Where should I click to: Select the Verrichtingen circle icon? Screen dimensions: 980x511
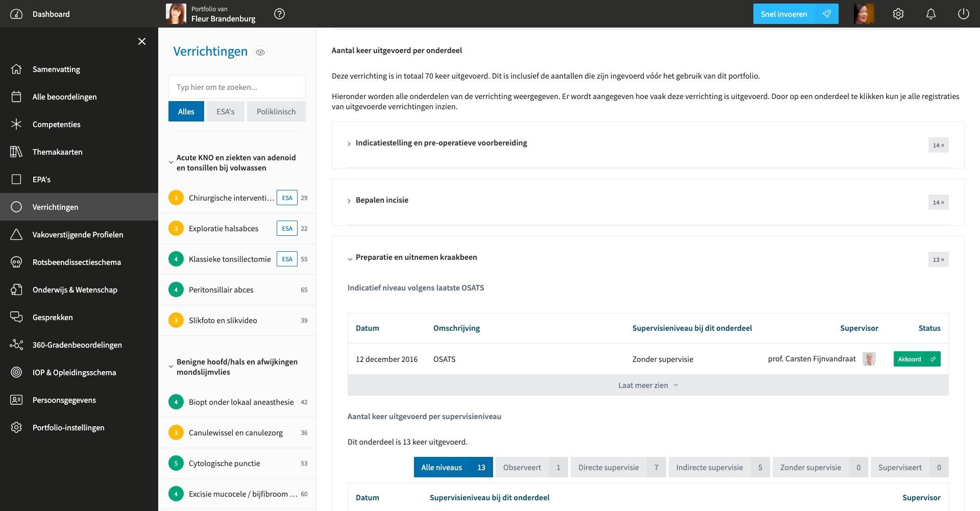coord(16,207)
